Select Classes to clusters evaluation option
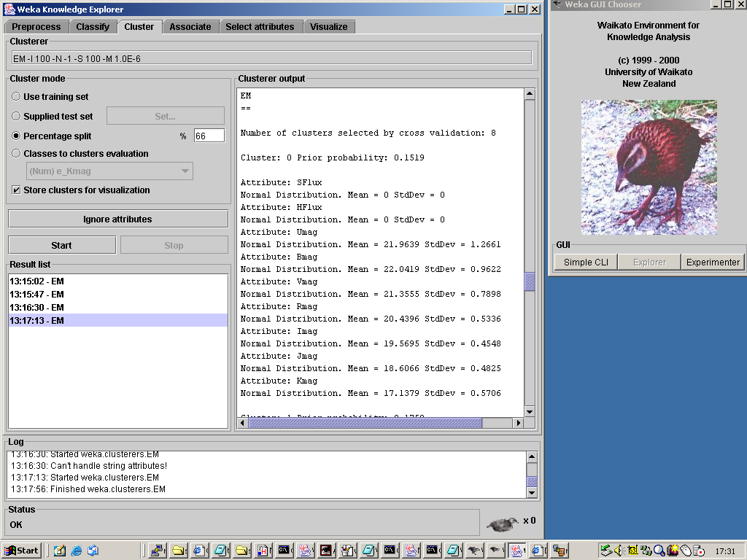Image resolution: width=747 pixels, height=560 pixels. pos(16,154)
